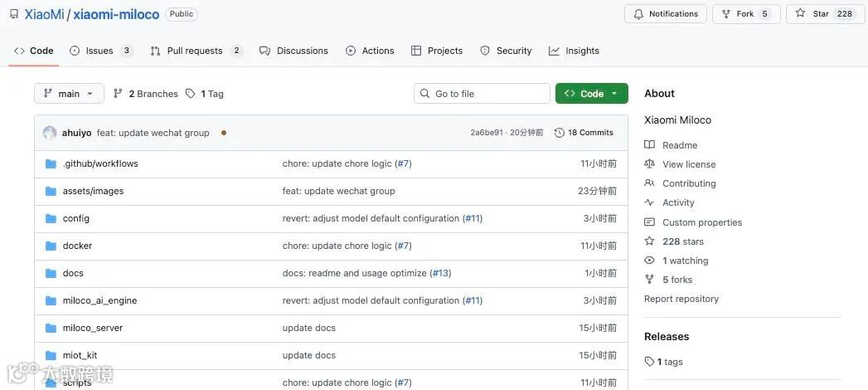The image size is (868, 390).
Task: Click the Notifications bell button
Action: click(x=666, y=14)
